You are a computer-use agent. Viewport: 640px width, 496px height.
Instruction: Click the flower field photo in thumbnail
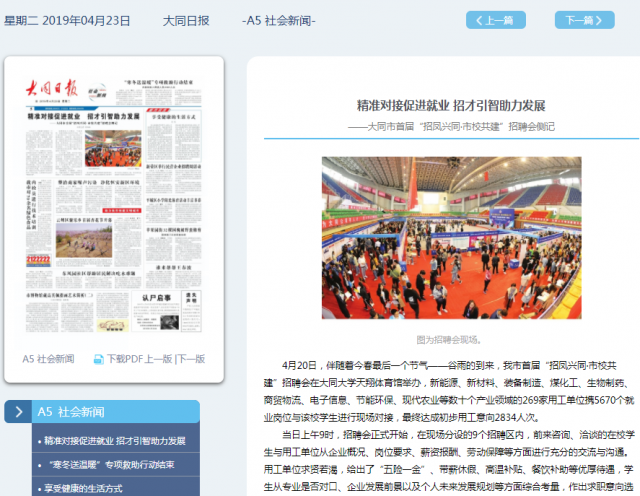coord(84,240)
